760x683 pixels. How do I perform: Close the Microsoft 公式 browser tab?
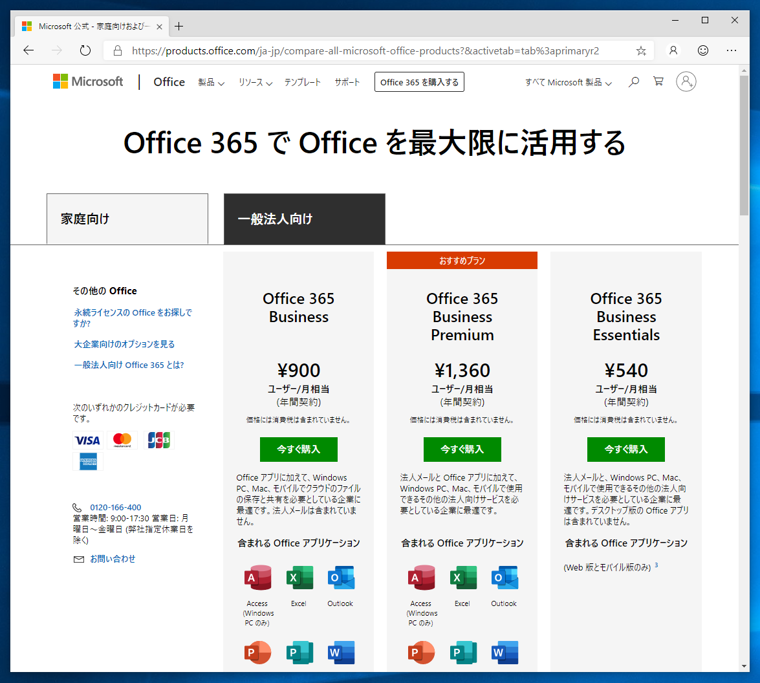click(159, 27)
